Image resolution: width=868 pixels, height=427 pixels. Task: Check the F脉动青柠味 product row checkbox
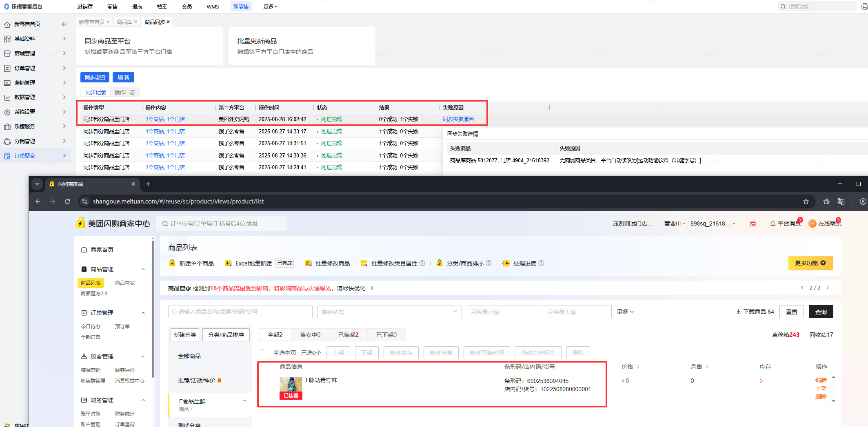click(262, 380)
